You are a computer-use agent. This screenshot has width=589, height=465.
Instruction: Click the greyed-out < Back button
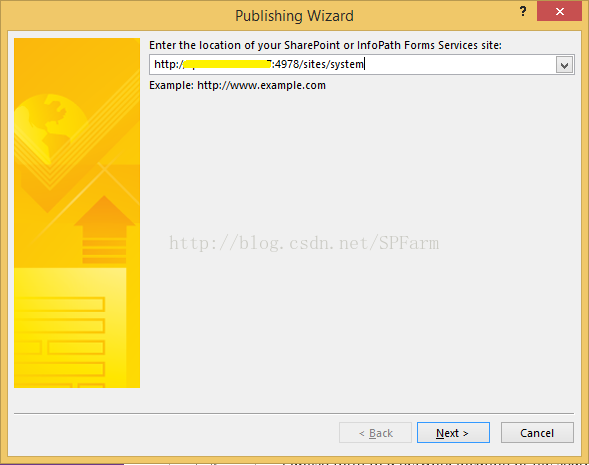(x=375, y=433)
